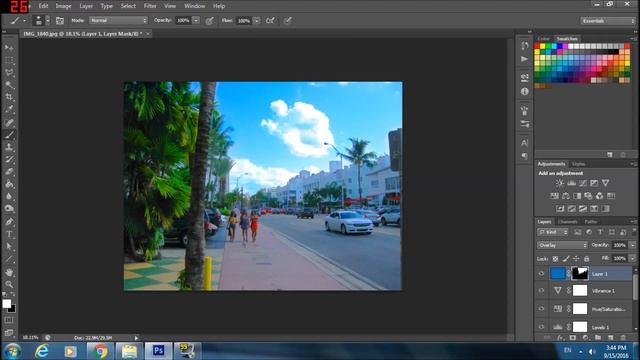Image resolution: width=640 pixels, height=360 pixels.
Task: Switch to the Styles tab
Action: tap(578, 164)
